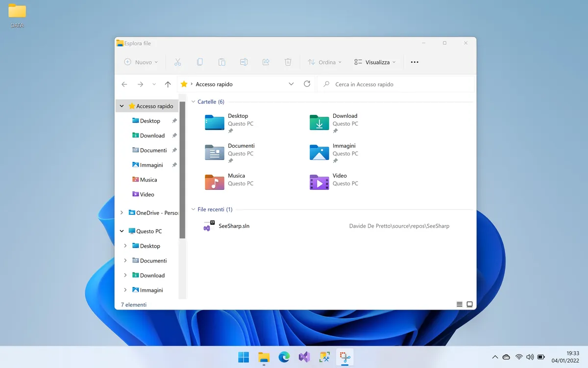Switch to large icons view in status bar

(469, 305)
